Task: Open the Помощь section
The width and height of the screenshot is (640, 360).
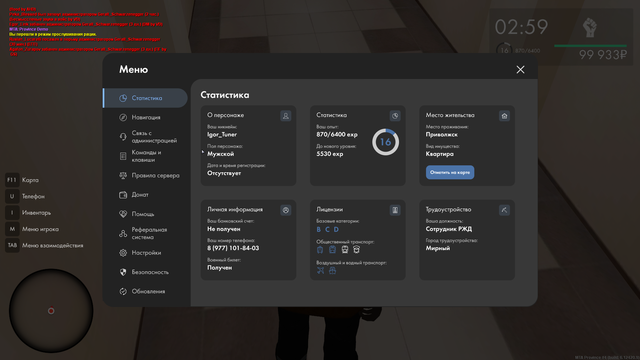Action: [145, 214]
